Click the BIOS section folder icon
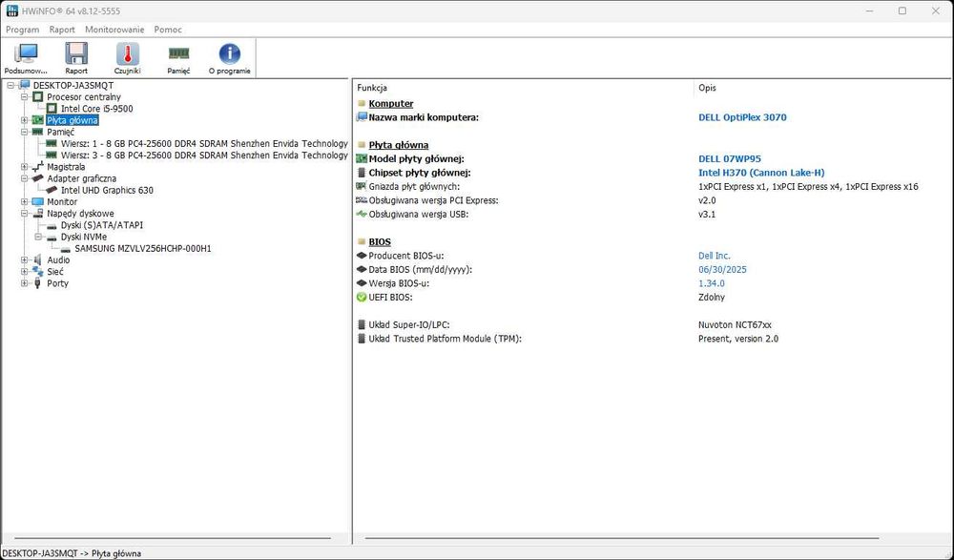 coord(362,241)
